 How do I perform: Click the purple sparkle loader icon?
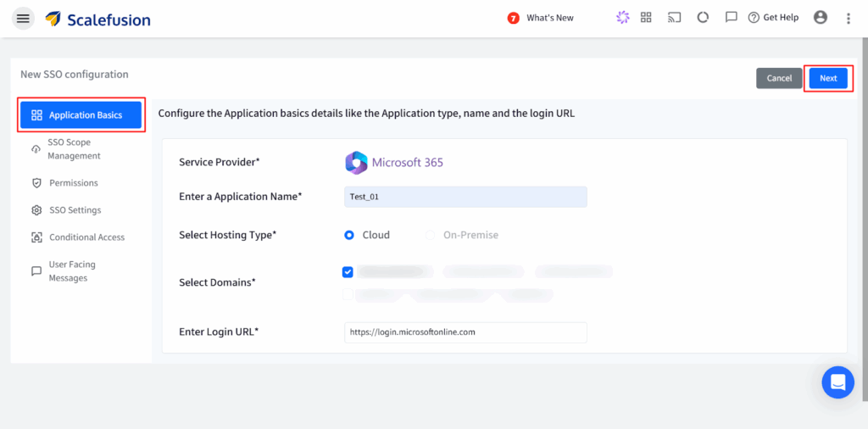point(623,18)
